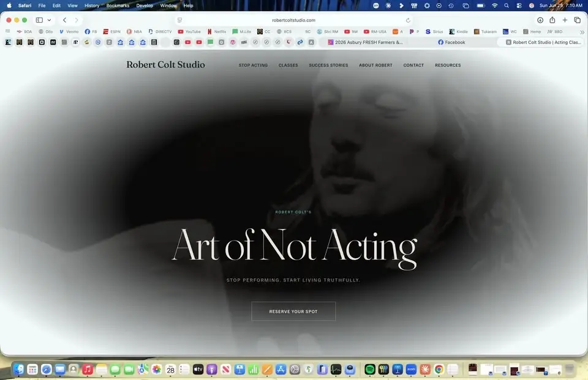Open the SUCCESS STORIES nav item
Image resolution: width=588 pixels, height=380 pixels.
click(x=328, y=65)
